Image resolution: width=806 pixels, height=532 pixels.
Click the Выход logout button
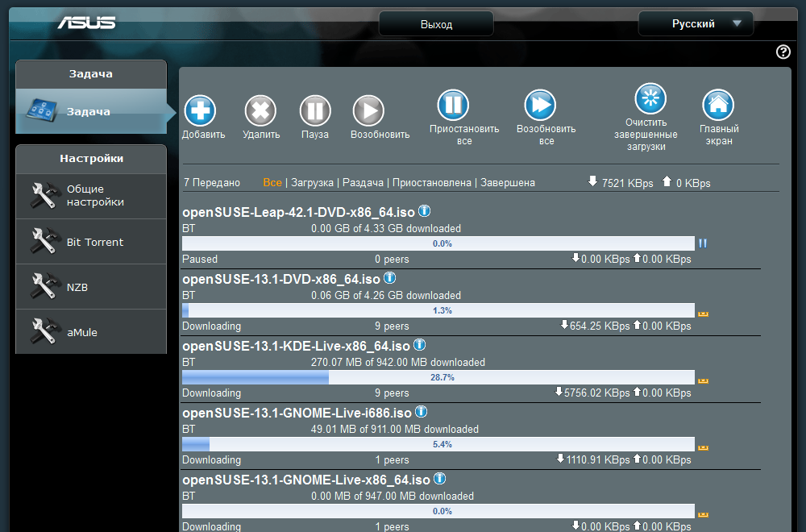coord(436,24)
